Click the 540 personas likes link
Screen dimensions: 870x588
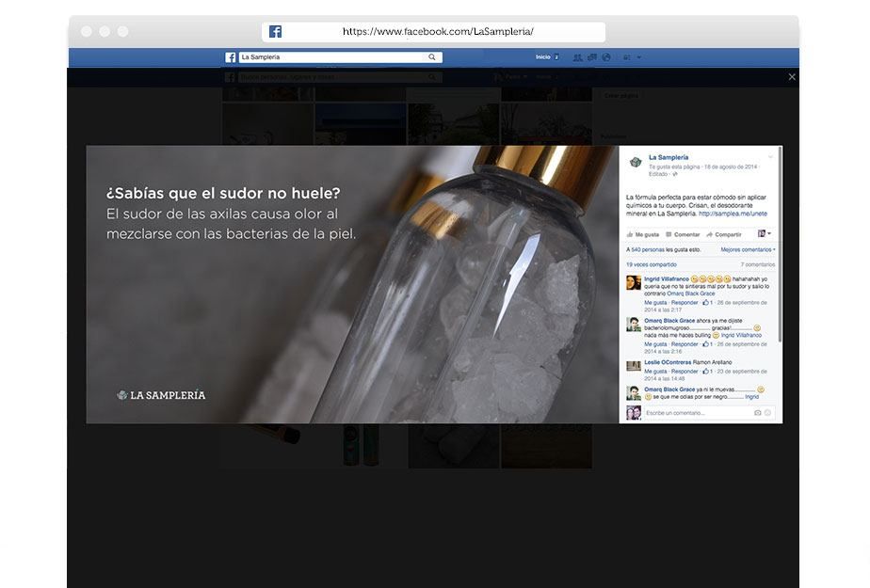coord(648,250)
